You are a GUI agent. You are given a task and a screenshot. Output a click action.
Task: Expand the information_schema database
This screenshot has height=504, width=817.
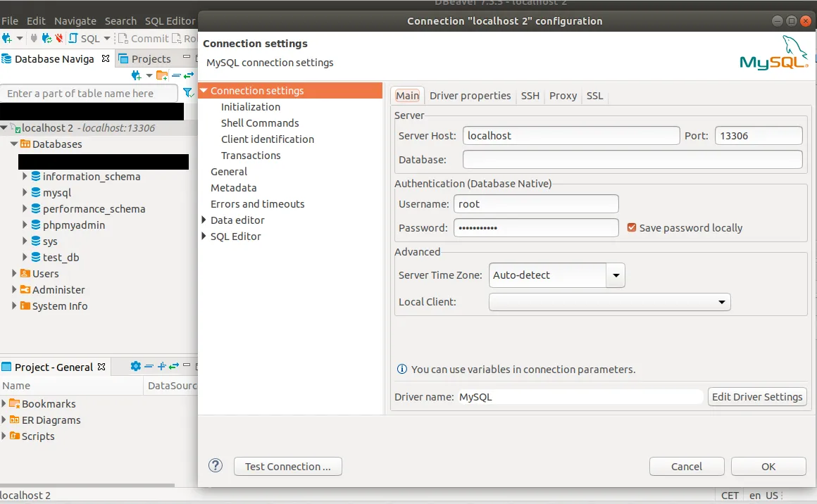25,177
